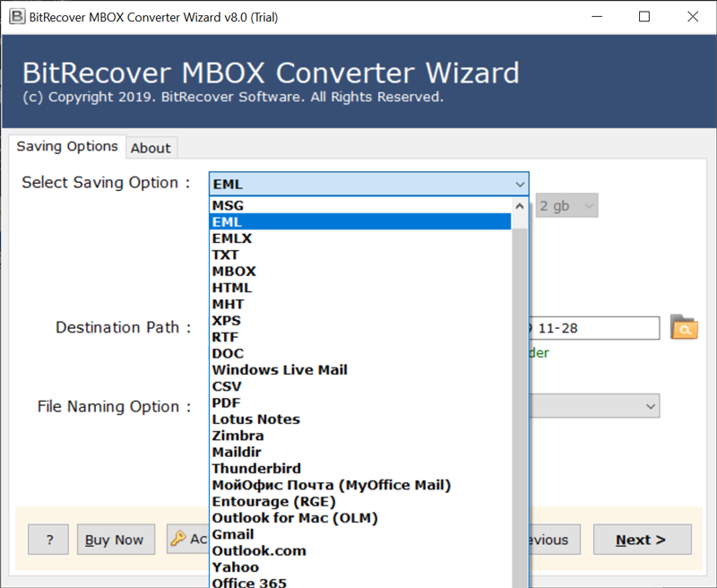Click the Next > button

coord(642,540)
